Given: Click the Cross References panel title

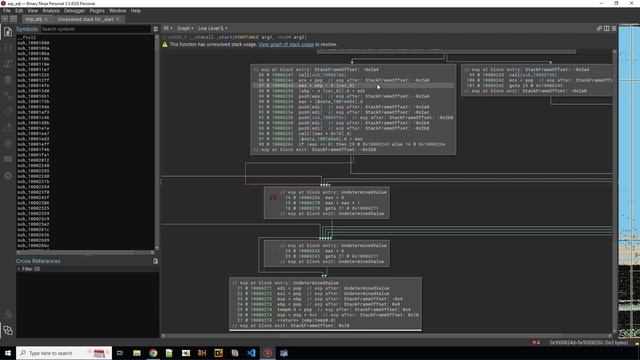Looking at the screenshot, I should click(38, 261).
